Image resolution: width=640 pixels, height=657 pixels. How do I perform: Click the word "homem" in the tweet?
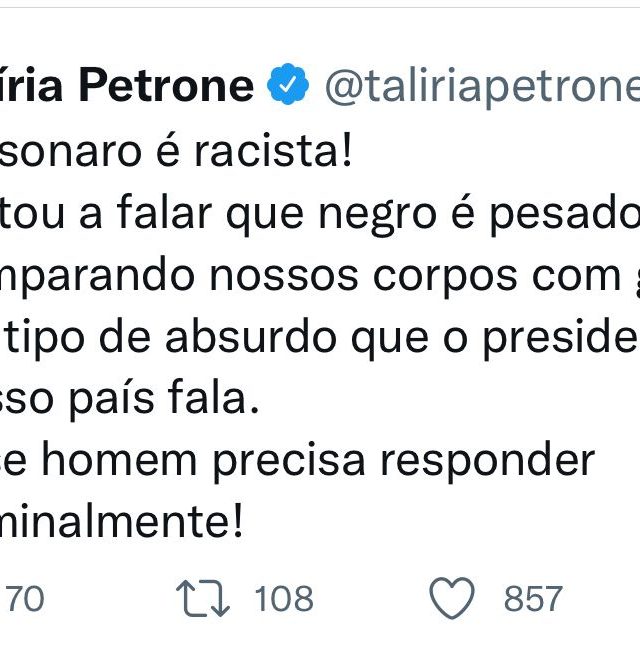click(x=119, y=460)
